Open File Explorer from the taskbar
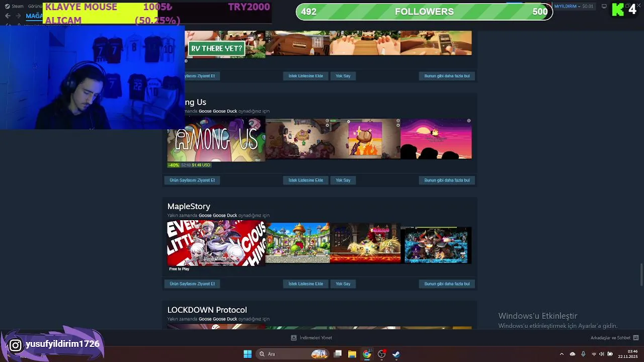Image resolution: width=644 pixels, height=362 pixels. point(352,354)
